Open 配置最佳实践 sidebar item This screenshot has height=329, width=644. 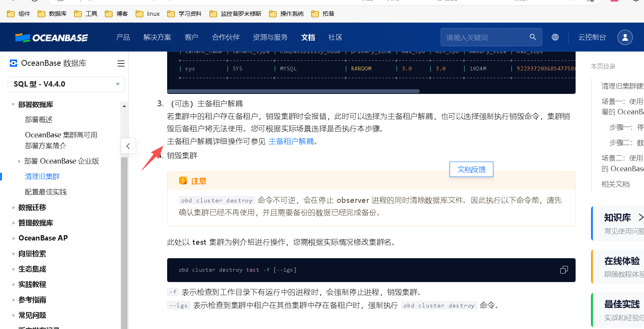(46, 192)
